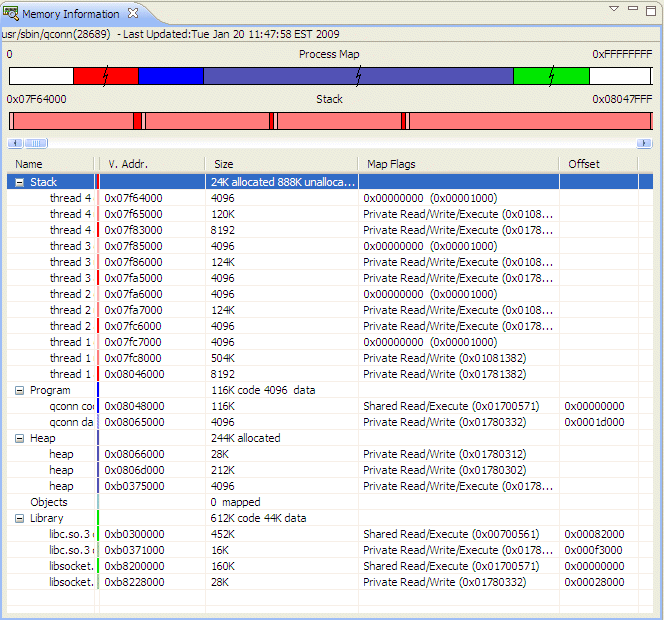Screen dimensions: 664x620
Task: Click the V. Addr. column header
Action: pyautogui.click(x=152, y=164)
